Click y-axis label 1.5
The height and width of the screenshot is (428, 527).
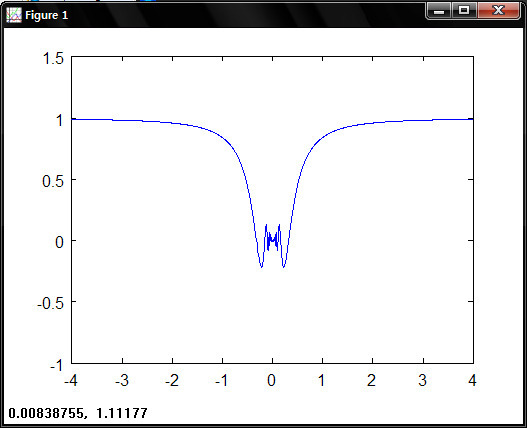(53, 58)
